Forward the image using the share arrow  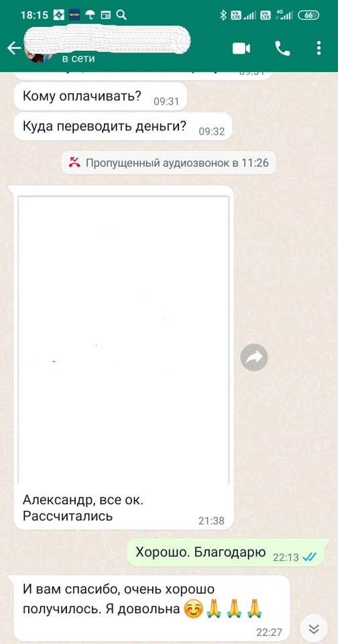tap(253, 358)
